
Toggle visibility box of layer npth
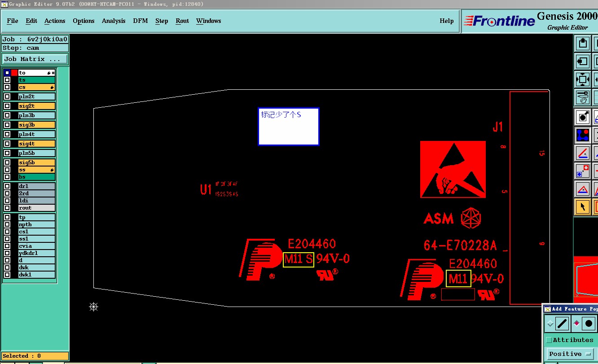(7, 224)
